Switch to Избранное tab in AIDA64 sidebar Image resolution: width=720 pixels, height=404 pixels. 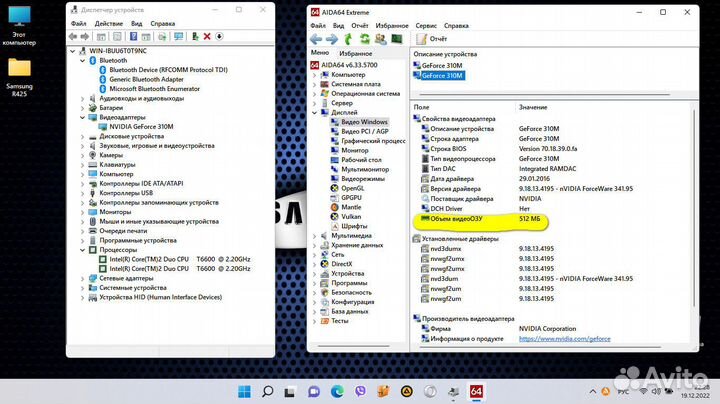pos(356,53)
